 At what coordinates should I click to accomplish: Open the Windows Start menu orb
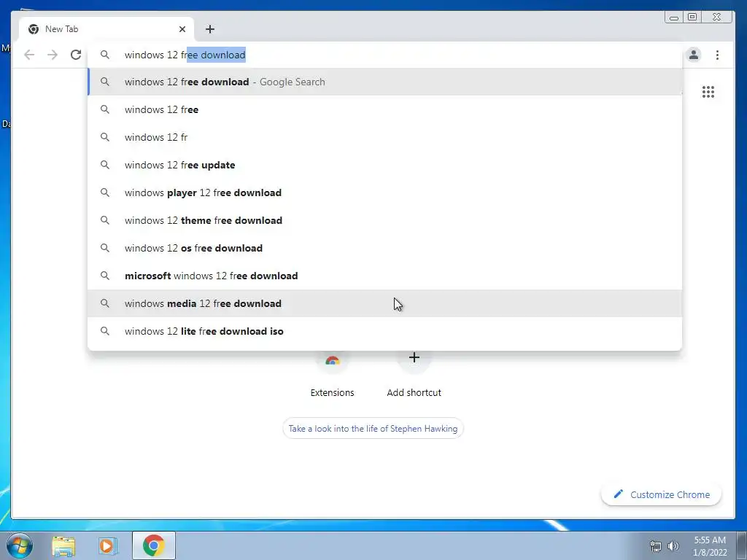20,545
